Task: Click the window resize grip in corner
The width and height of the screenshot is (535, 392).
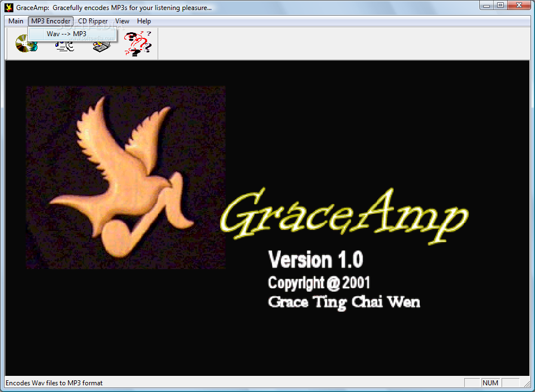Action: 527,384
